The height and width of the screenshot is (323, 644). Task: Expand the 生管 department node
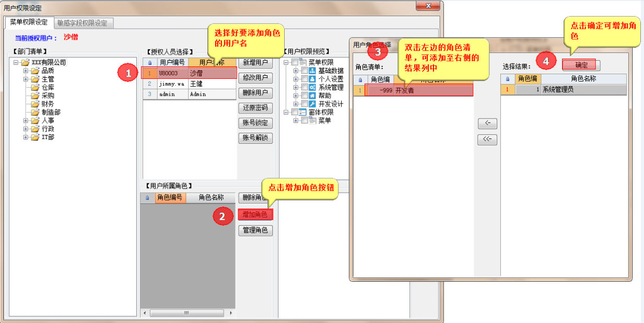coord(26,79)
